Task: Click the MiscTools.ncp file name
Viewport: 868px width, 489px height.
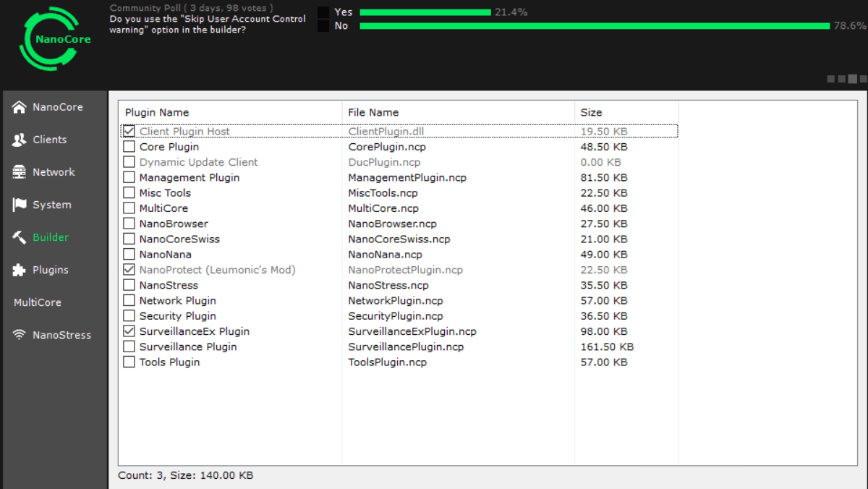Action: [383, 192]
